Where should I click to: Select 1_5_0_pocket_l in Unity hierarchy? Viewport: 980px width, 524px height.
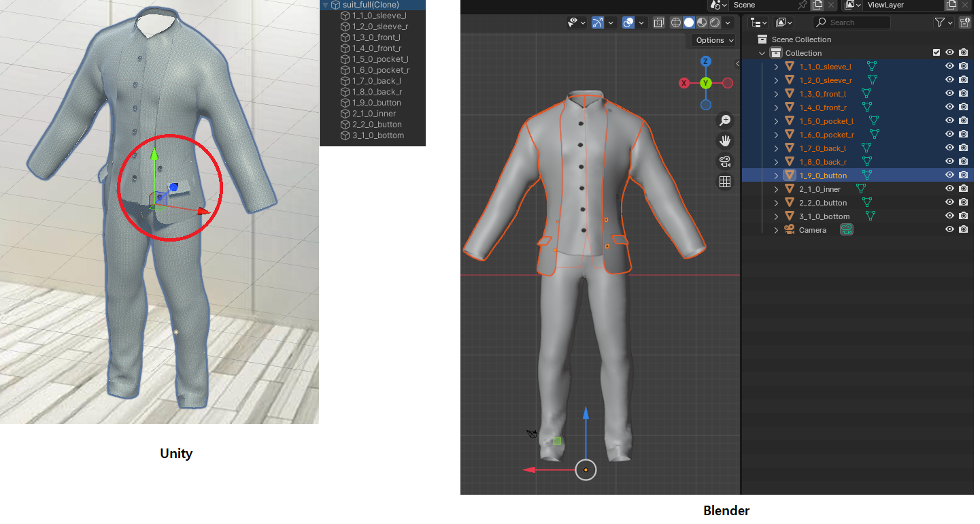pyautogui.click(x=380, y=59)
